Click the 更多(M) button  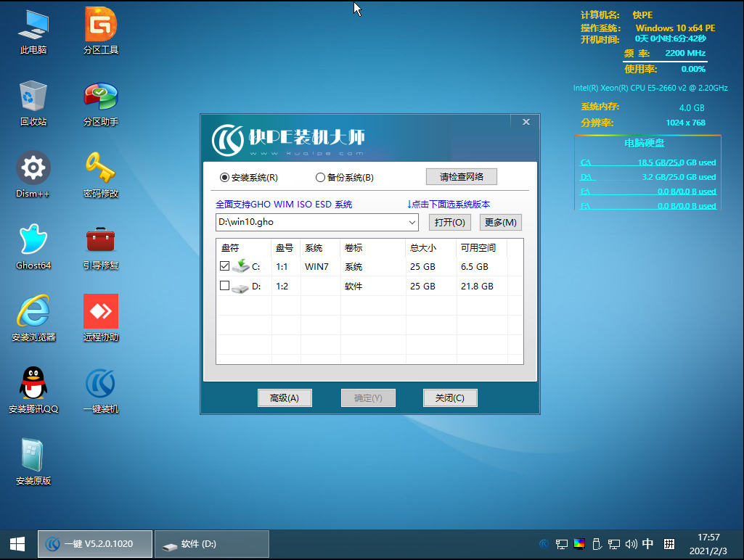(x=500, y=222)
